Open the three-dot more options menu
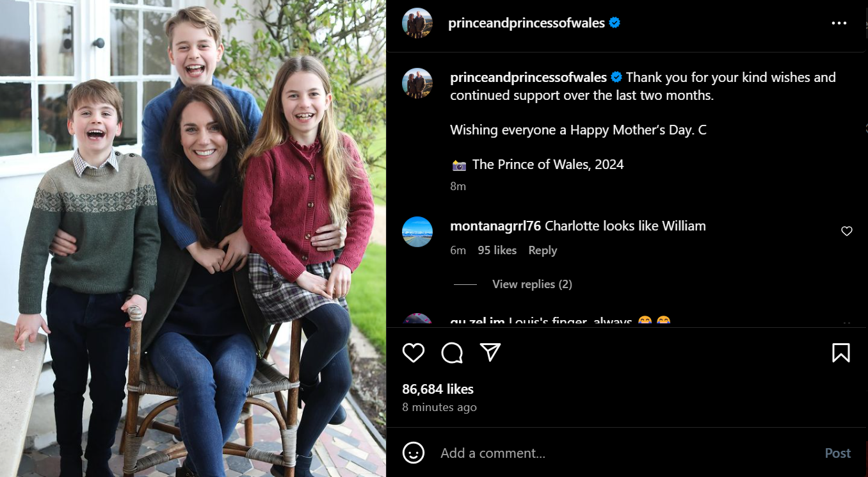 tap(839, 23)
